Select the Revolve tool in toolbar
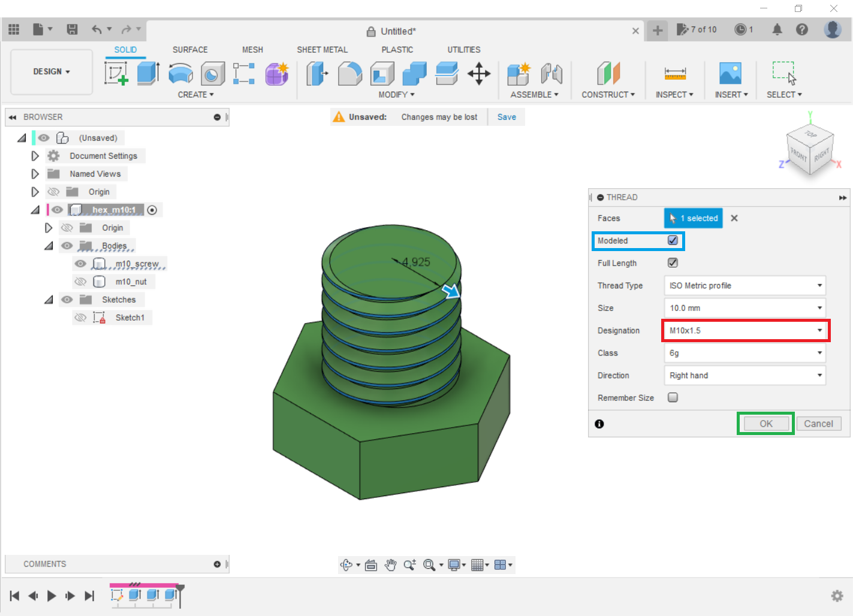The image size is (853, 616). coord(180,74)
